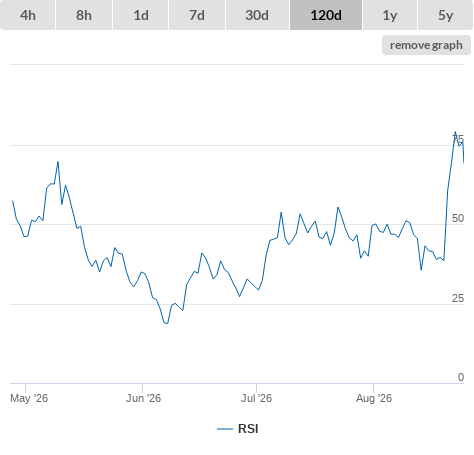Screen dimensions: 474x455
Task: Select the 4h time range tab
Action: coord(28,15)
